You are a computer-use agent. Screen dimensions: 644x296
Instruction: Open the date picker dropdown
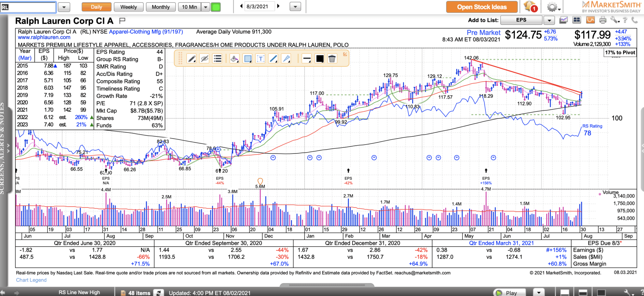(x=295, y=7)
